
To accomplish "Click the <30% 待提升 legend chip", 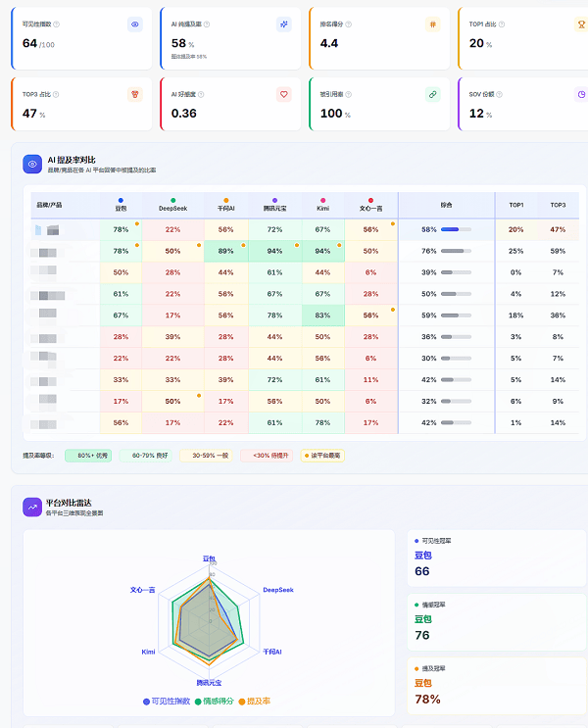I will click(267, 456).
